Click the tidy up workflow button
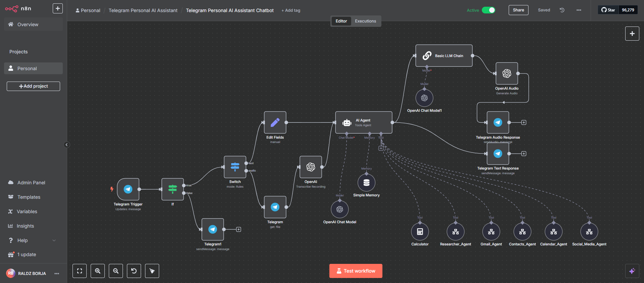Image resolution: width=644 pixels, height=283 pixels. pos(152,271)
